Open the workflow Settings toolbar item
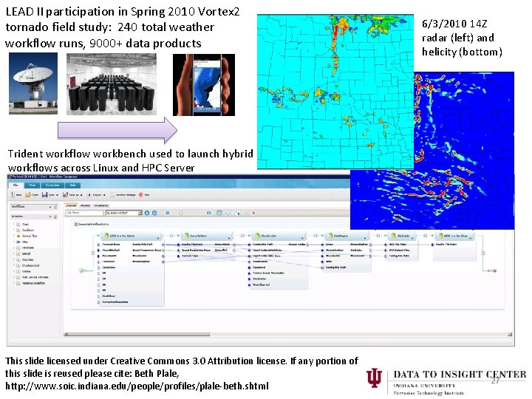This screenshot has width=532, height=399. [123, 195]
